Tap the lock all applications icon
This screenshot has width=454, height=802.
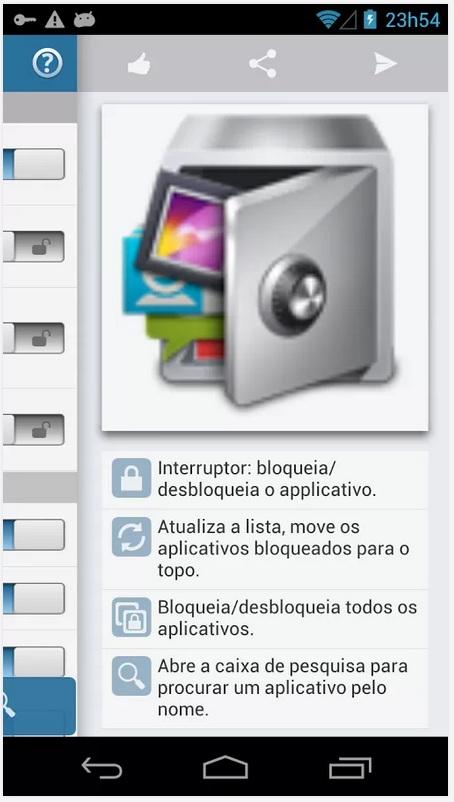pyautogui.click(x=131, y=617)
